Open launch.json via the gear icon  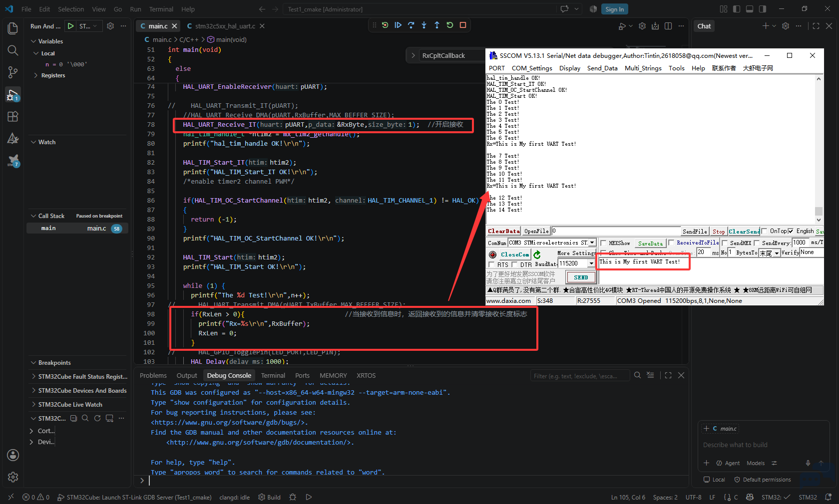110,26
